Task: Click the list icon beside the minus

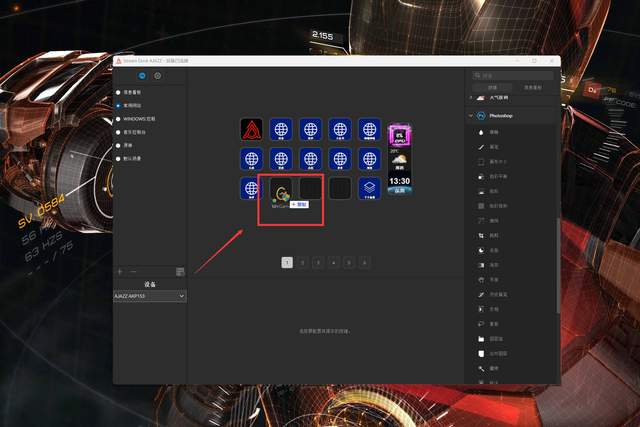Action: click(x=180, y=271)
